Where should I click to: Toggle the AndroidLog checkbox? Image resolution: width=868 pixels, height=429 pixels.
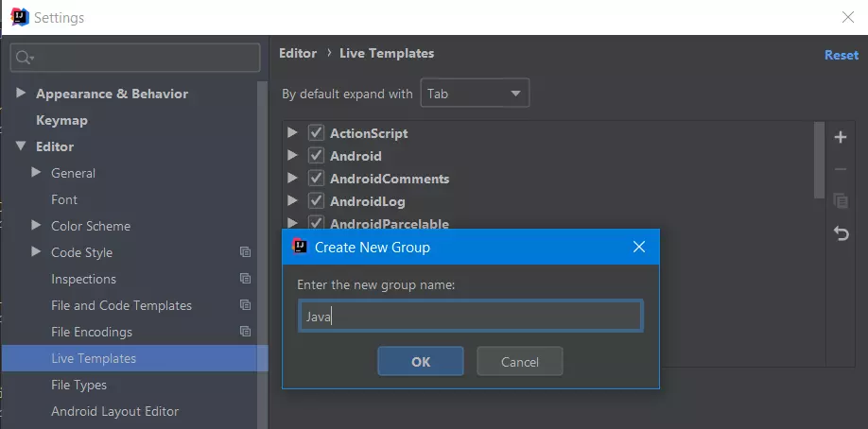(x=316, y=201)
